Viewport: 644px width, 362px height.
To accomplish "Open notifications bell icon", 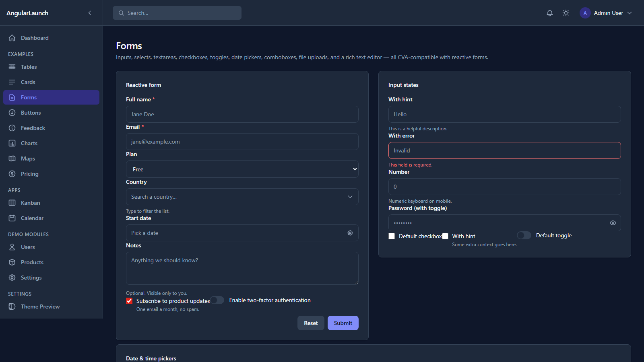I will pyautogui.click(x=550, y=13).
